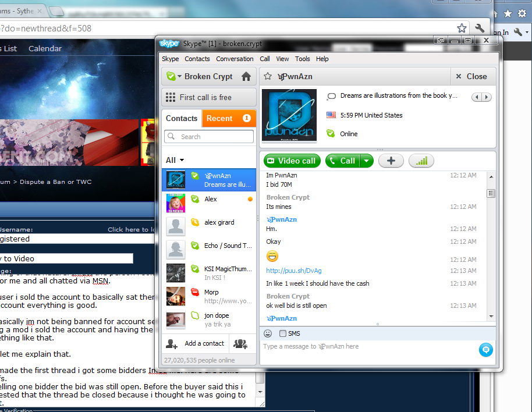
Task: Open the View menu
Action: pos(282,59)
